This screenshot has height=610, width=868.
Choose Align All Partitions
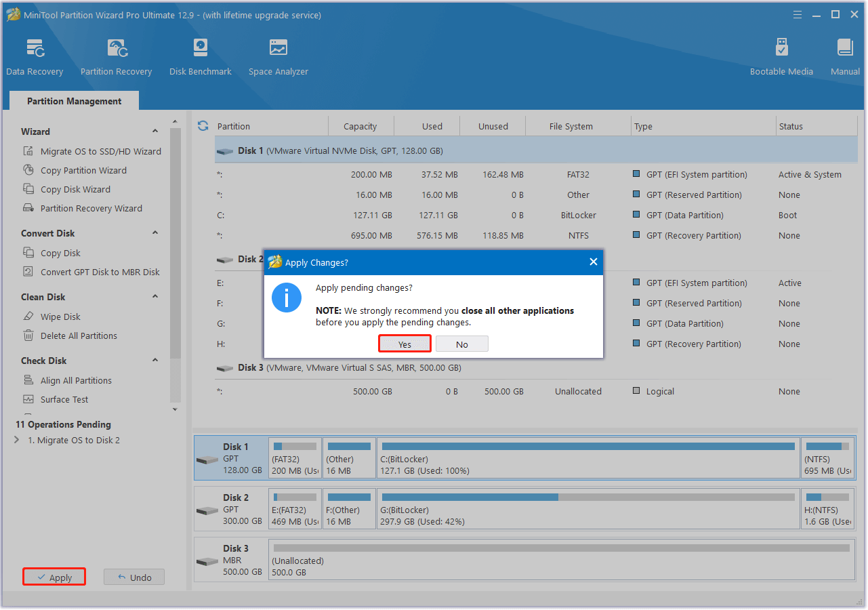(x=68, y=380)
